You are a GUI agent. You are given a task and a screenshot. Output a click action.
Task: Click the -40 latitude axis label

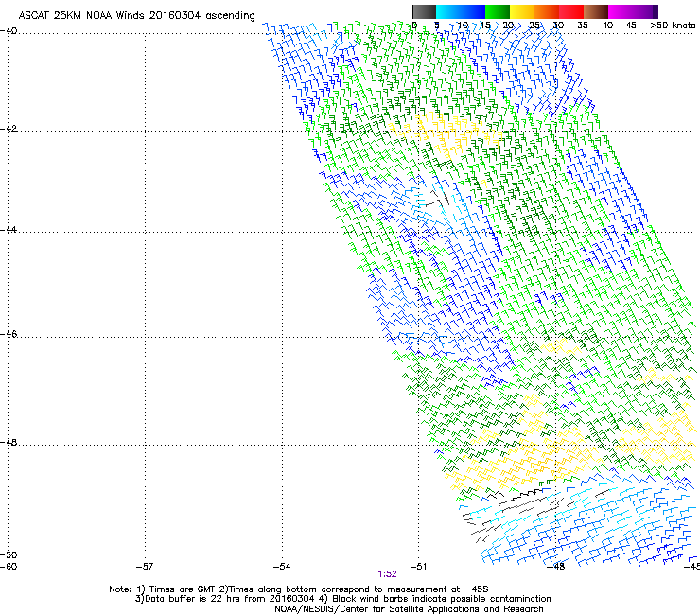point(9,31)
